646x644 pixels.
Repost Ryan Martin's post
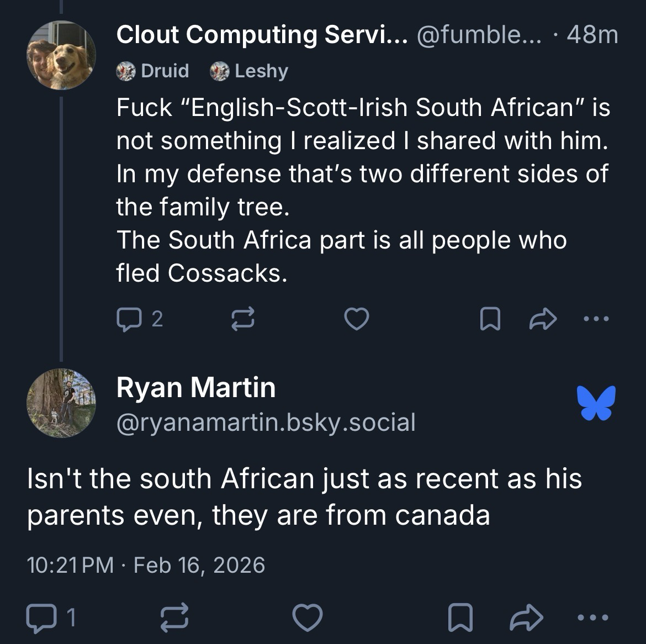(x=174, y=617)
